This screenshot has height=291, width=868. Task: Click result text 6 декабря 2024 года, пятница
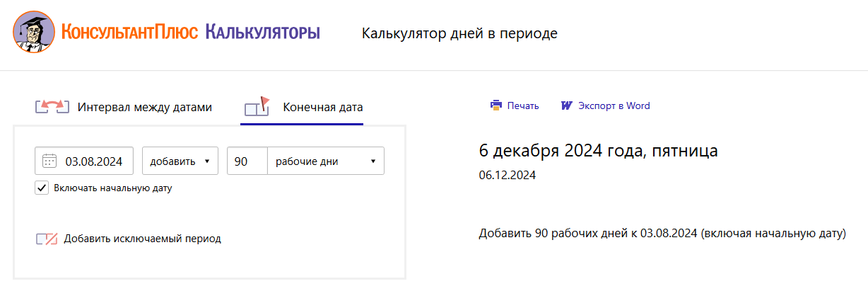point(599,151)
